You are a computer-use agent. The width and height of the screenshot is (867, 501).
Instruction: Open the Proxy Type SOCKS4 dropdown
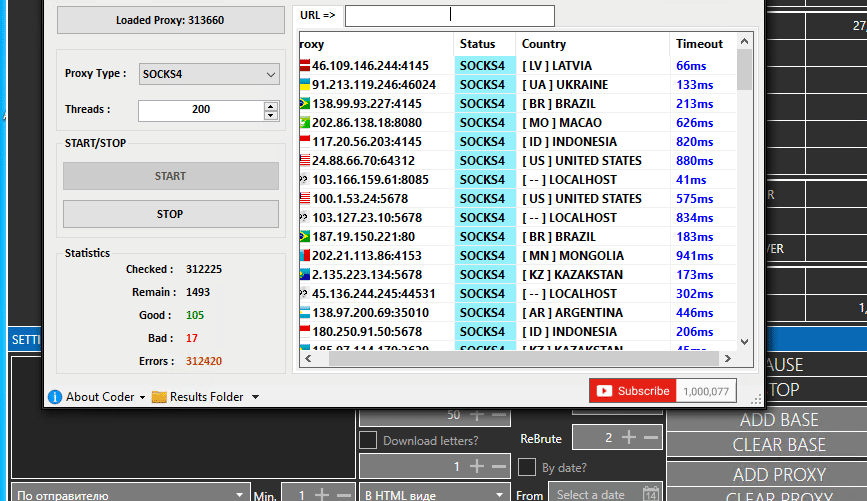point(208,74)
